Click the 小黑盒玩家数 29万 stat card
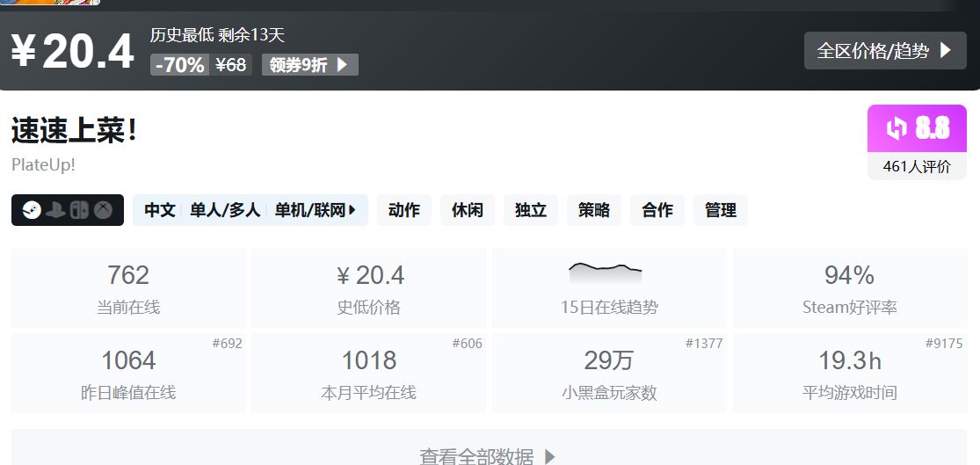 point(609,373)
